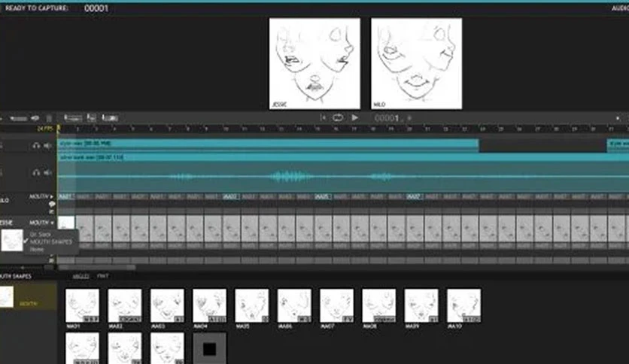Click the face thumbnail beside the popup menu
Viewport: 629px width, 364px height.
point(11,240)
